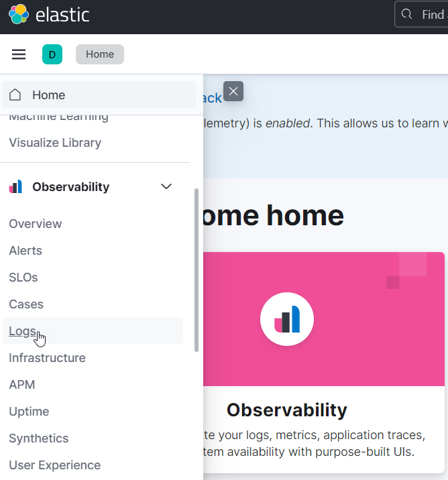Image resolution: width=448 pixels, height=480 pixels.
Task: Open Cases in Observability
Action: [x=26, y=304]
